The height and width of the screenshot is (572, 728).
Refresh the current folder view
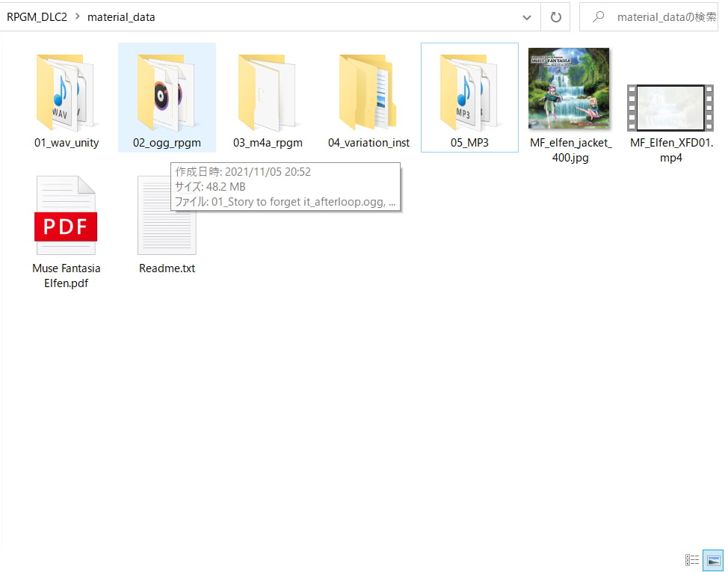tap(555, 17)
